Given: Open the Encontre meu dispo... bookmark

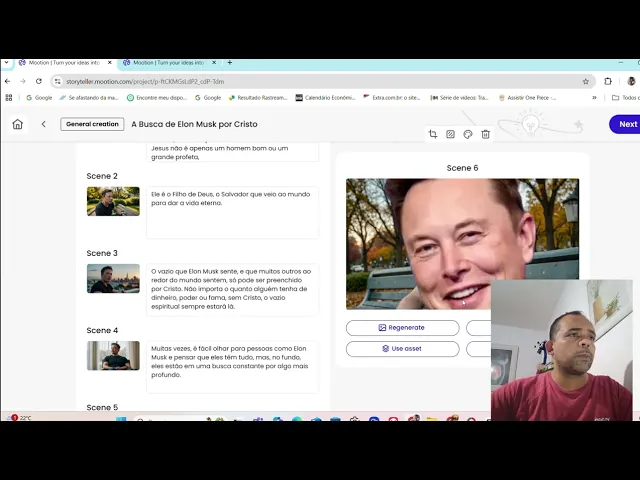Looking at the screenshot, I should tap(157, 98).
